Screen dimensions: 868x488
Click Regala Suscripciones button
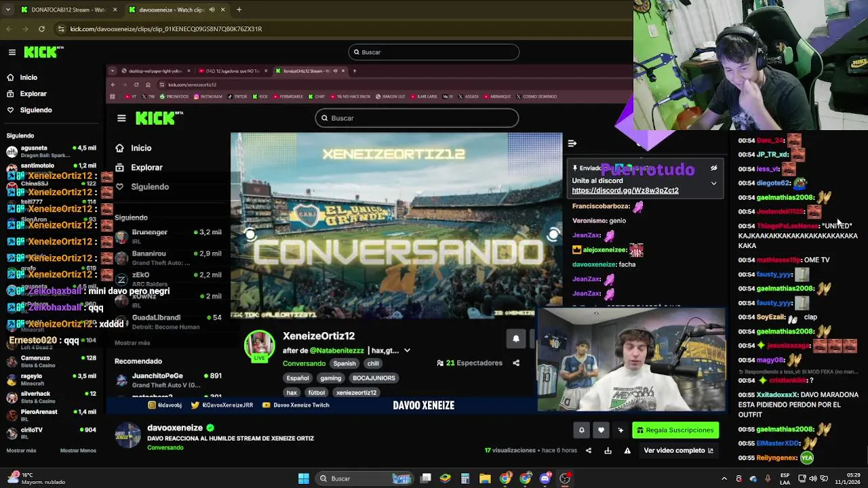675,430
